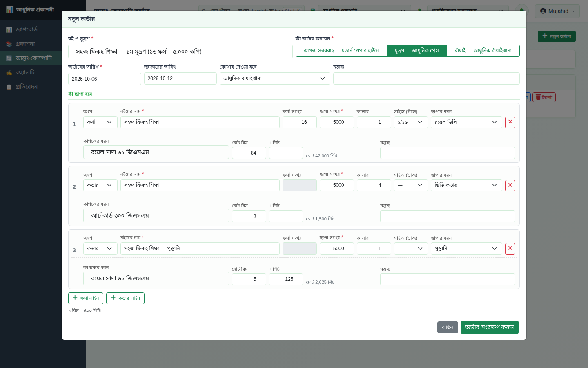Image resolution: width=588 pixels, height=368 pixels.
Task: Open অংশ dropdown in line 2
Action: click(x=100, y=185)
